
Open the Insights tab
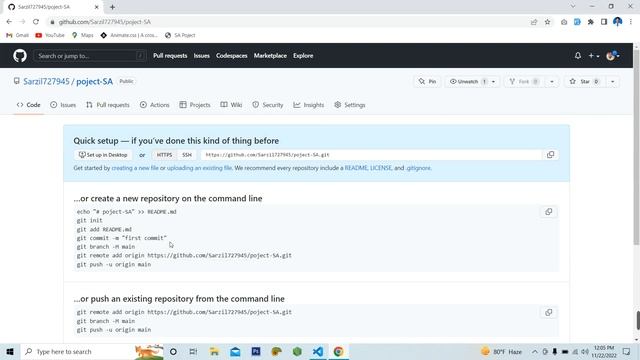click(x=309, y=105)
